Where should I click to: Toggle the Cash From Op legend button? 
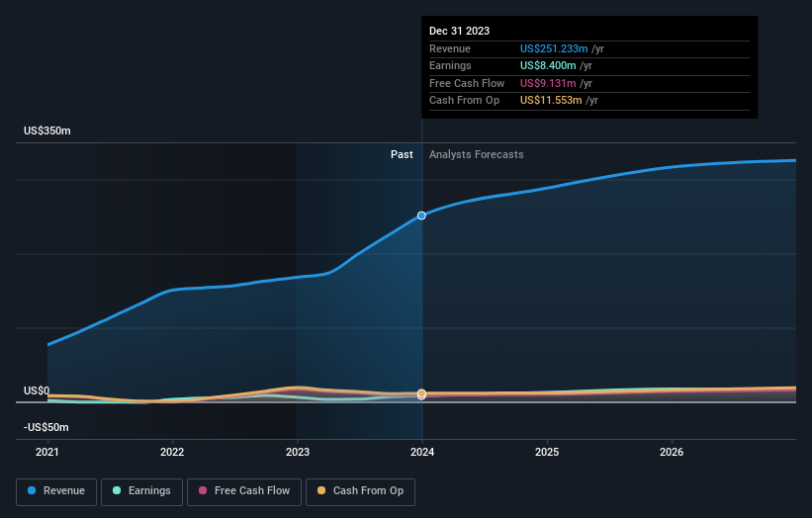pyautogui.click(x=360, y=491)
